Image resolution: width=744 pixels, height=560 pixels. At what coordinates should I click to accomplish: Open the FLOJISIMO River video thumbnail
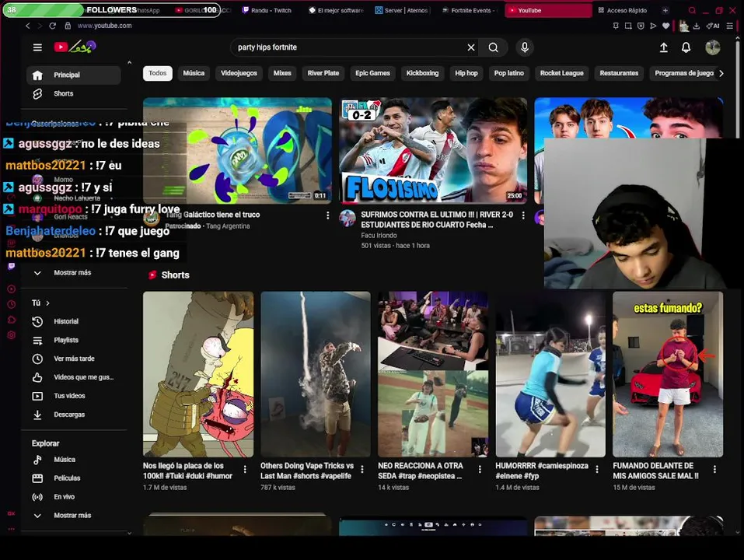[433, 150]
